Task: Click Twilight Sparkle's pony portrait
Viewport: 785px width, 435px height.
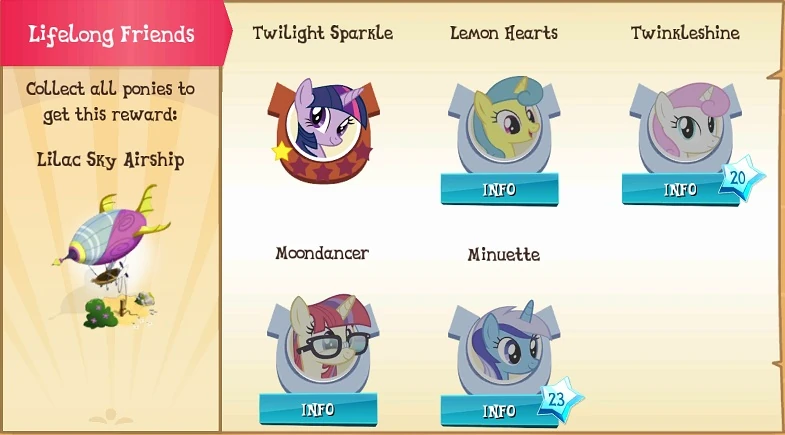Action: coord(323,130)
